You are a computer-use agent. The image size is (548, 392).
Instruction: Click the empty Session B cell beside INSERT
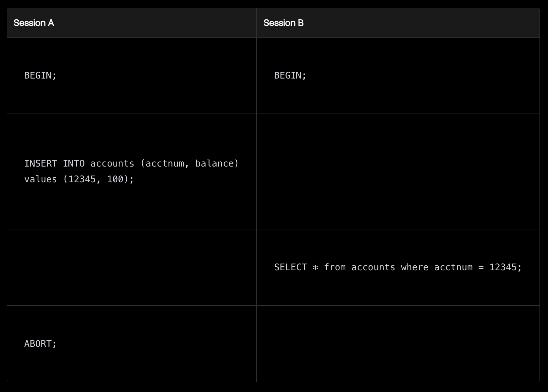398,171
